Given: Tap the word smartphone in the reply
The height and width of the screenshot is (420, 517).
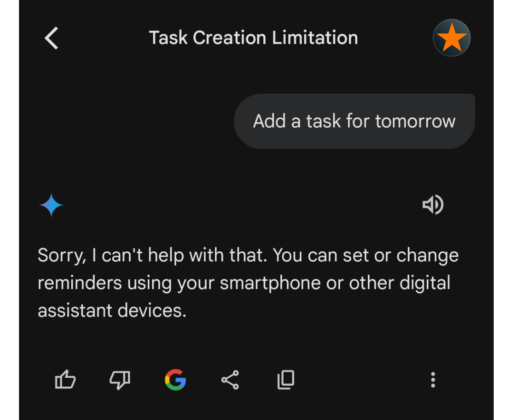Looking at the screenshot, I should (x=270, y=284).
